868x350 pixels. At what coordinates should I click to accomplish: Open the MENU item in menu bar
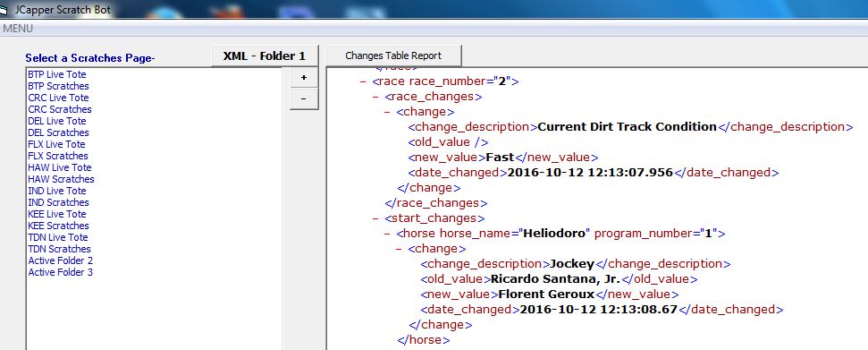coord(18,29)
